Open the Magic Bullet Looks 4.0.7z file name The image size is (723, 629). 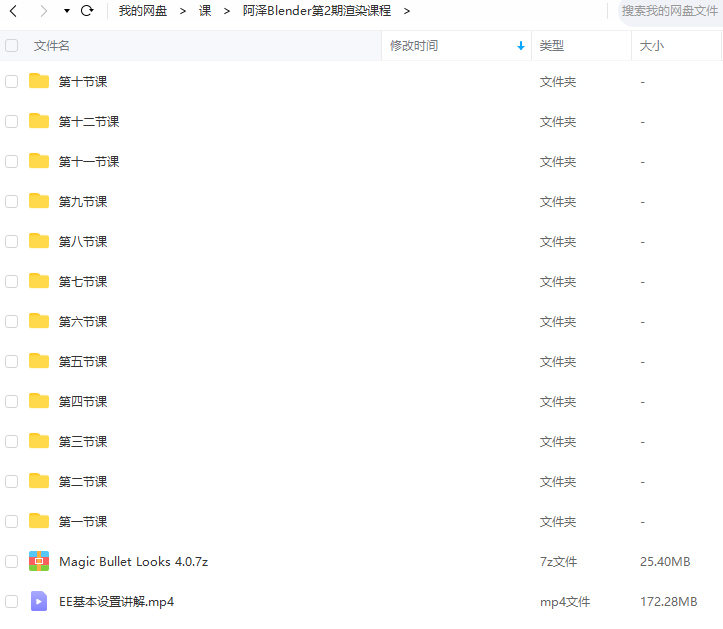tap(133, 561)
